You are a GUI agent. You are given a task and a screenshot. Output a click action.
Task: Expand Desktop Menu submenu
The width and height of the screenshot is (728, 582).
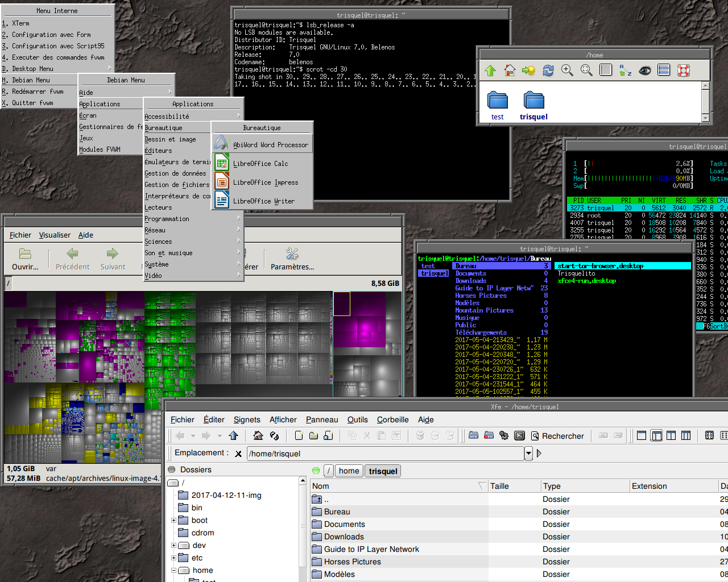point(57,69)
